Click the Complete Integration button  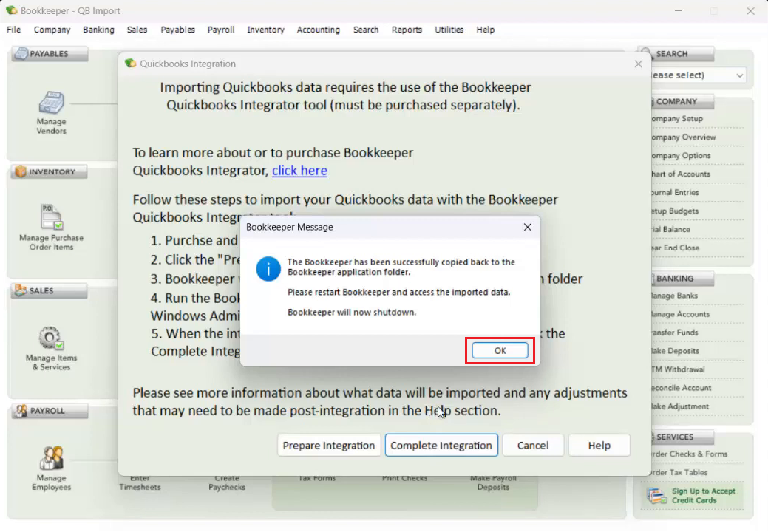(x=441, y=446)
